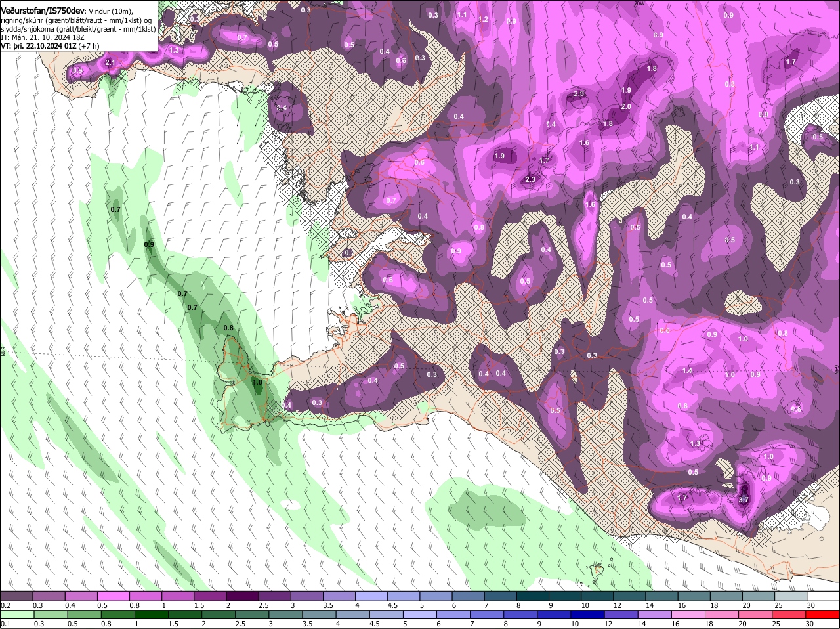Click the 2.0 snowfall value label
Image resolution: width=840 pixels, height=629 pixels.
(626, 106)
